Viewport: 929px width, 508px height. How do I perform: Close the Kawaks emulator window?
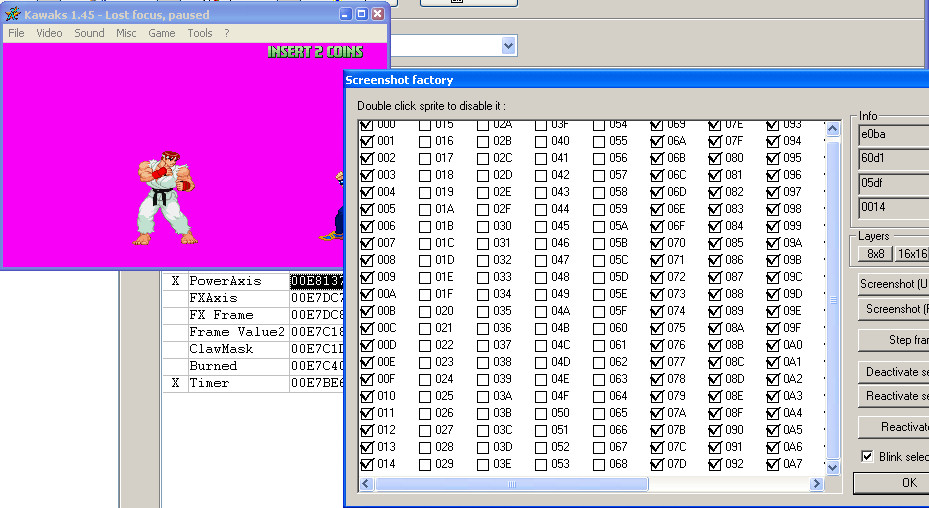click(377, 14)
